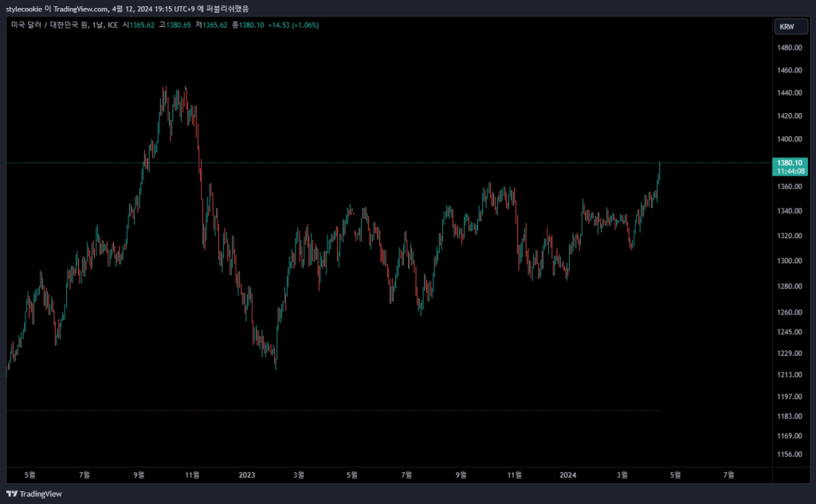Viewport: 816px width, 504px height.
Task: Click the 2024 marker on time axis
Action: point(568,475)
